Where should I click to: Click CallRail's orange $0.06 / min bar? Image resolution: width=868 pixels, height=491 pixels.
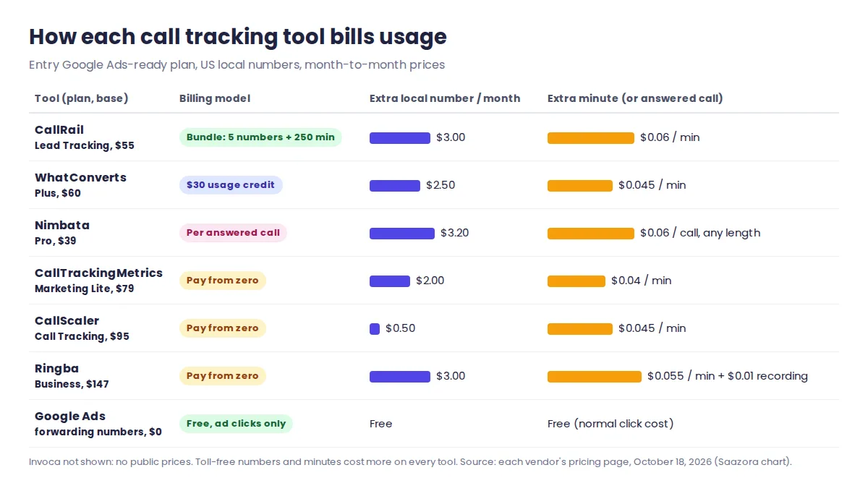(591, 137)
